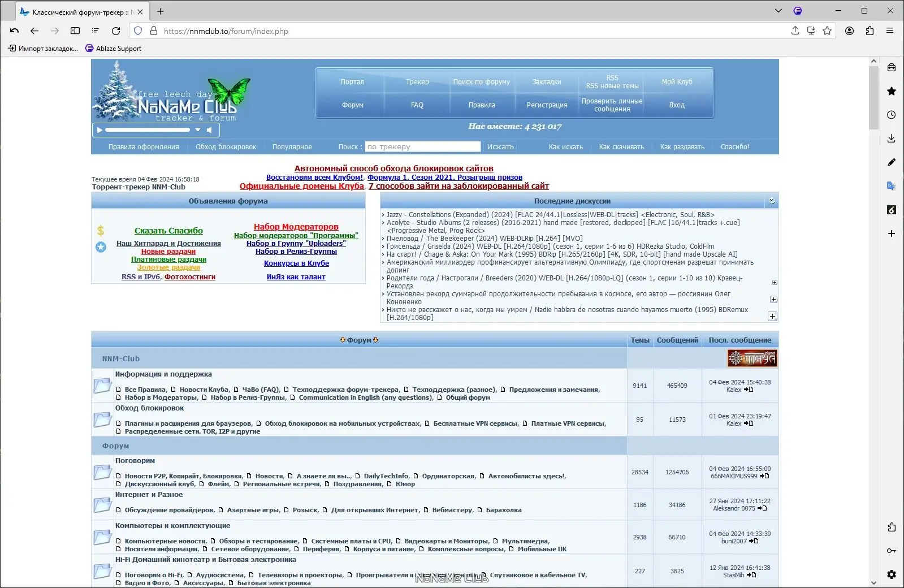This screenshot has height=588, width=904.
Task: Mute the audio player speaker icon
Action: 210,130
